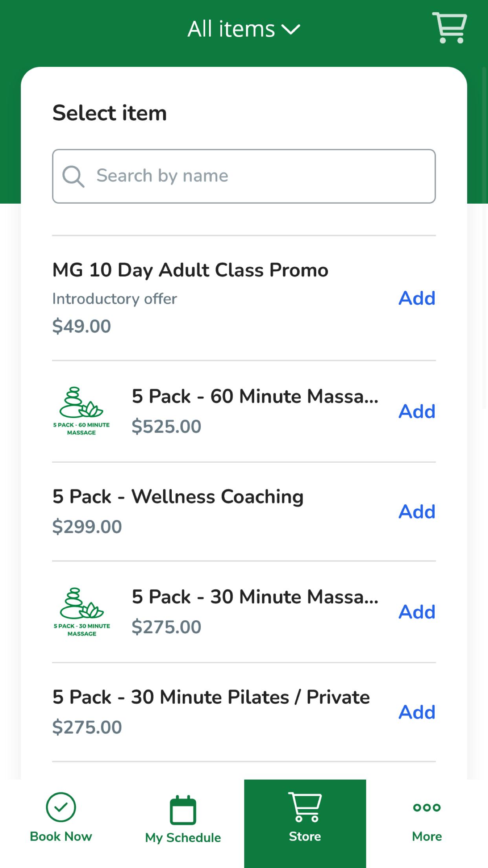Select the 5 Pack Wellness Coaching title
Viewport: 488px width, 868px height.
click(x=178, y=497)
